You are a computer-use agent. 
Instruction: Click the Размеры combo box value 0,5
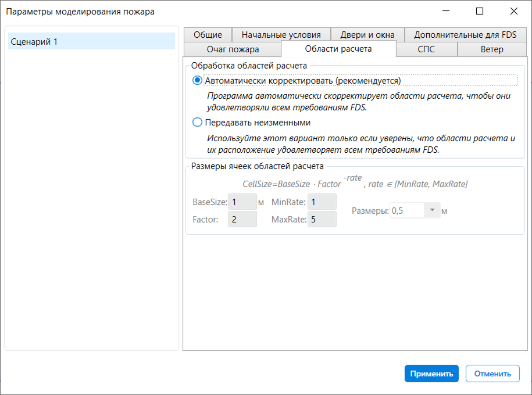tap(407, 210)
